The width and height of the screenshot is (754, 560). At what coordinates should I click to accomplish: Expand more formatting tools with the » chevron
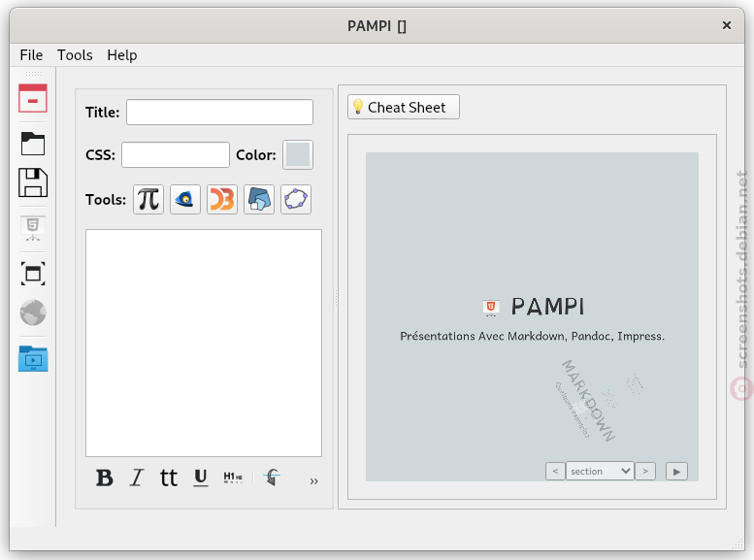pyautogui.click(x=313, y=481)
